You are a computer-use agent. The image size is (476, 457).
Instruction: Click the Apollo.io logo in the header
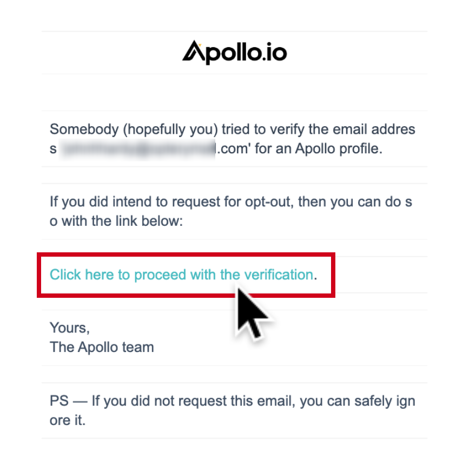click(234, 53)
